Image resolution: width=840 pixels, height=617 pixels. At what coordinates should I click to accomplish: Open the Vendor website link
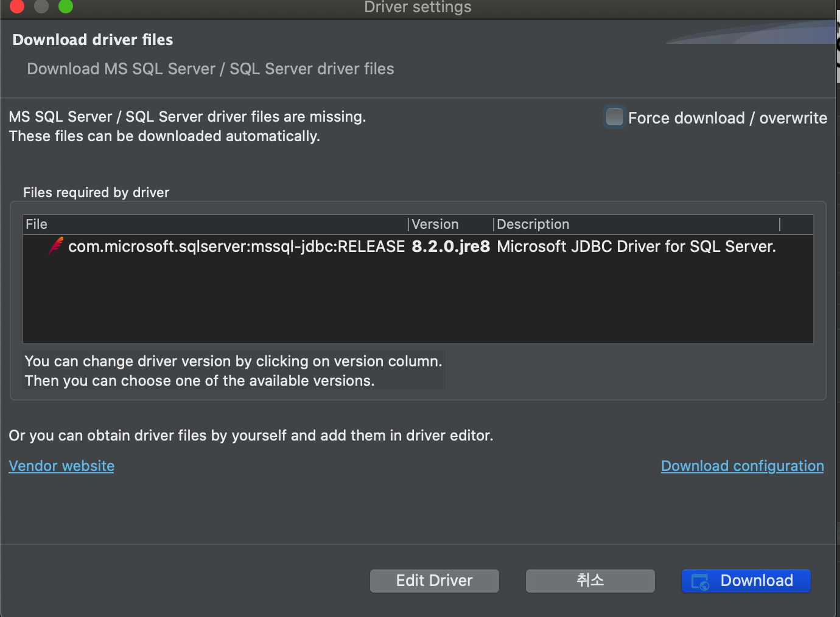click(x=61, y=466)
